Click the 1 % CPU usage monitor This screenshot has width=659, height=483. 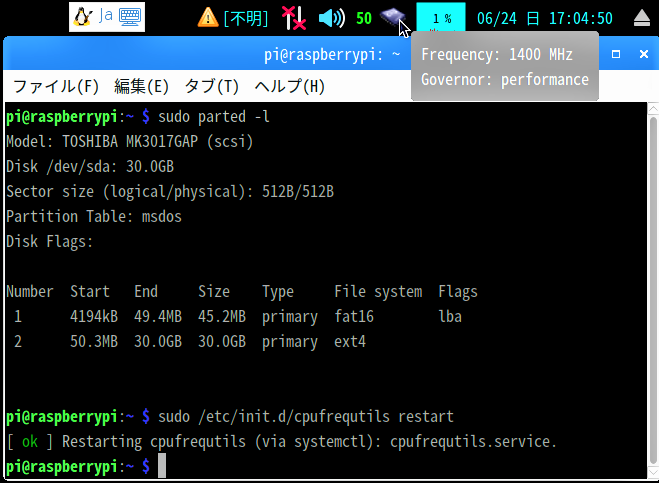(441, 17)
